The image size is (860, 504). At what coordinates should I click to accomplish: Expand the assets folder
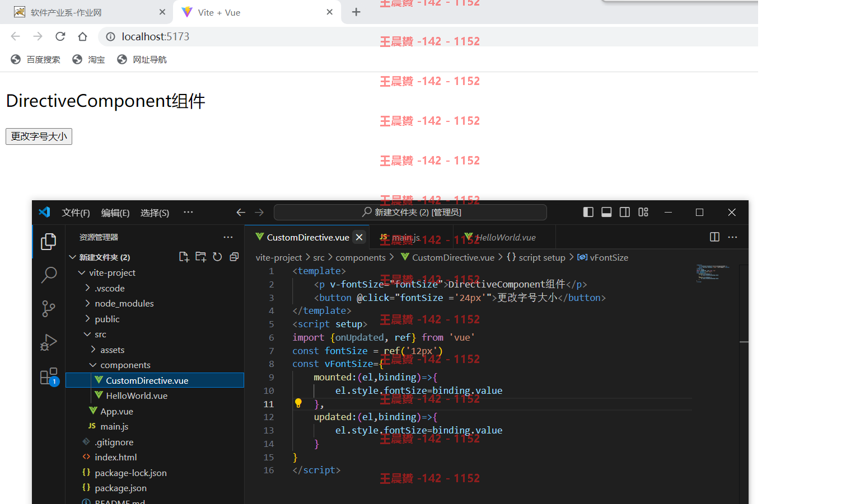tap(93, 350)
